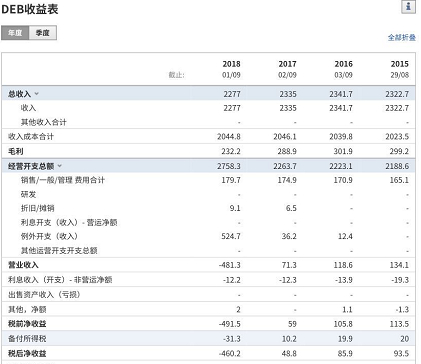This screenshot has width=421, height=364.
Task: Click the 2015 税后净收益 value 93.5
Action: point(401,353)
